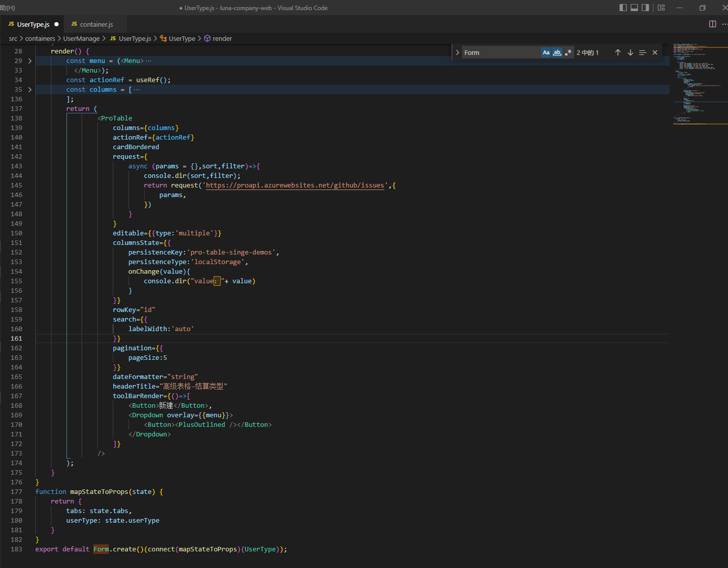Expand the Replace row in find widget
Image resolution: width=728 pixels, height=568 pixels.
click(x=457, y=52)
